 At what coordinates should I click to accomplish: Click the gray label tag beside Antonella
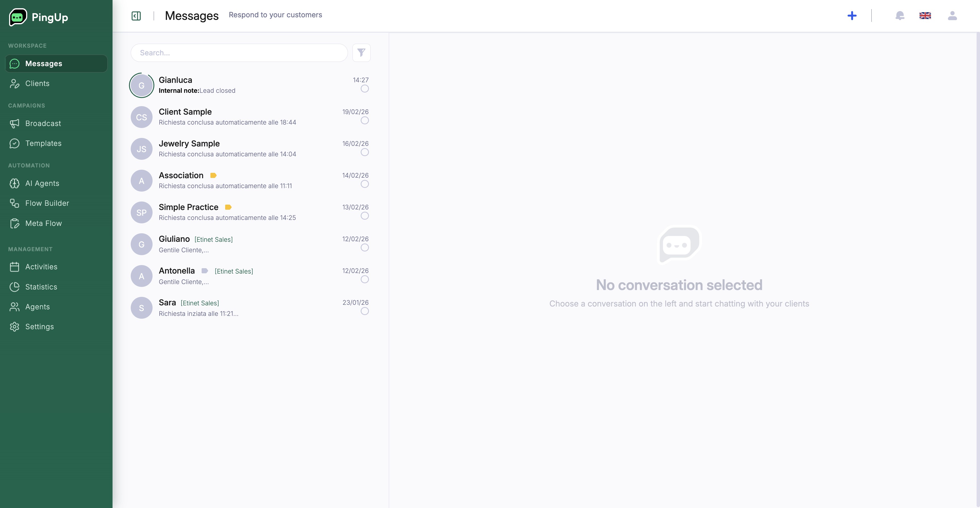pyautogui.click(x=205, y=271)
